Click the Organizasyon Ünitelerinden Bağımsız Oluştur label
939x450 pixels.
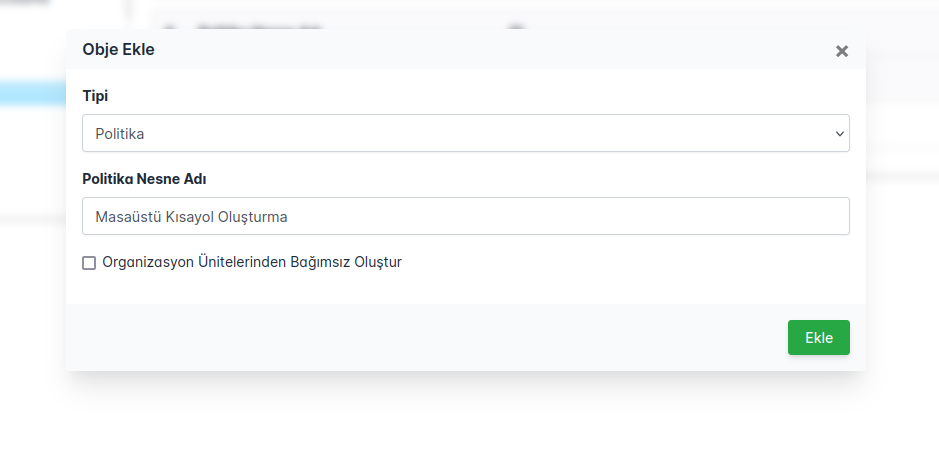pyautogui.click(x=251, y=262)
